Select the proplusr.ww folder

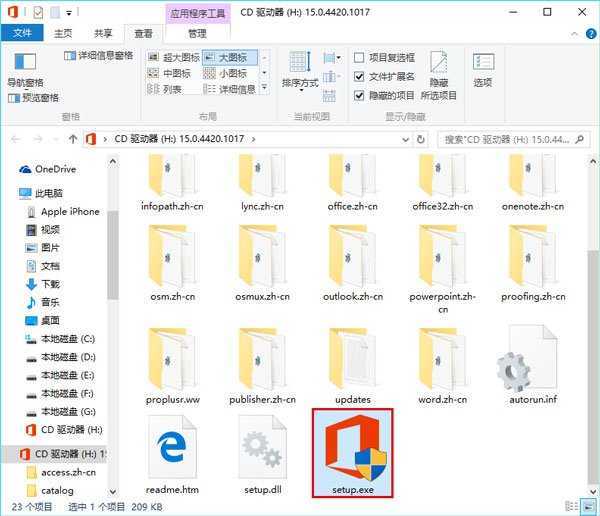[x=172, y=366]
